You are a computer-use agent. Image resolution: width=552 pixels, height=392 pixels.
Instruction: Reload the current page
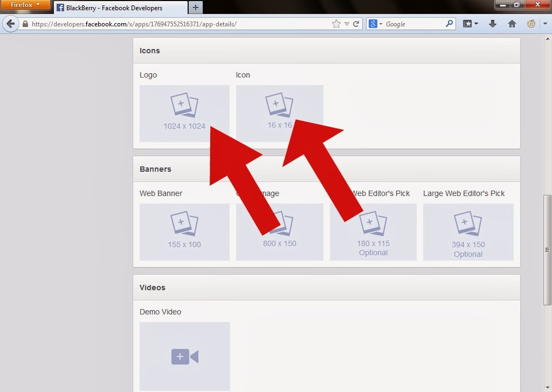[357, 24]
